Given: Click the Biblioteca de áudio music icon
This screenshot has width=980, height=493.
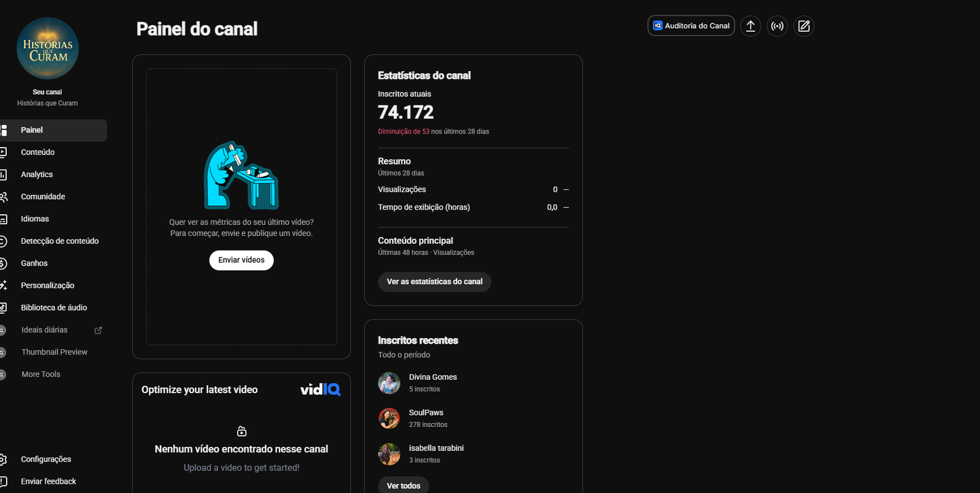Looking at the screenshot, I should point(3,307).
